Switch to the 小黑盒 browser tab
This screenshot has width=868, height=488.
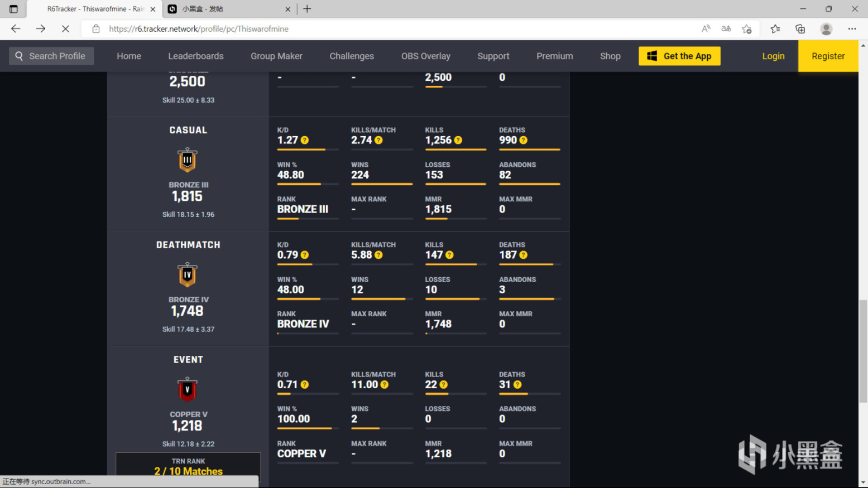[x=229, y=9]
